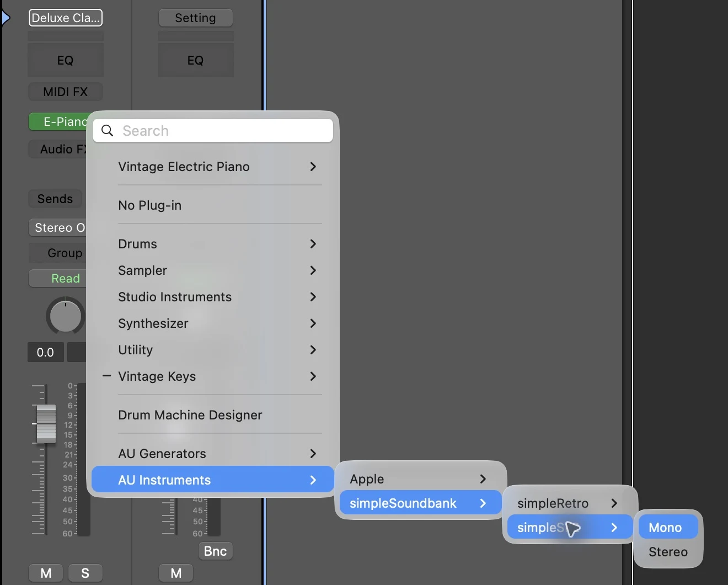Viewport: 728px width, 585px height.
Task: Solo the first channel strip
Action: click(85, 573)
